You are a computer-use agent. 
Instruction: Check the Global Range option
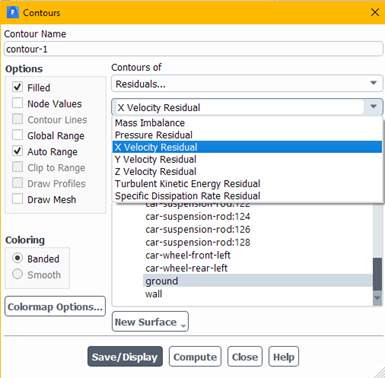tap(17, 135)
